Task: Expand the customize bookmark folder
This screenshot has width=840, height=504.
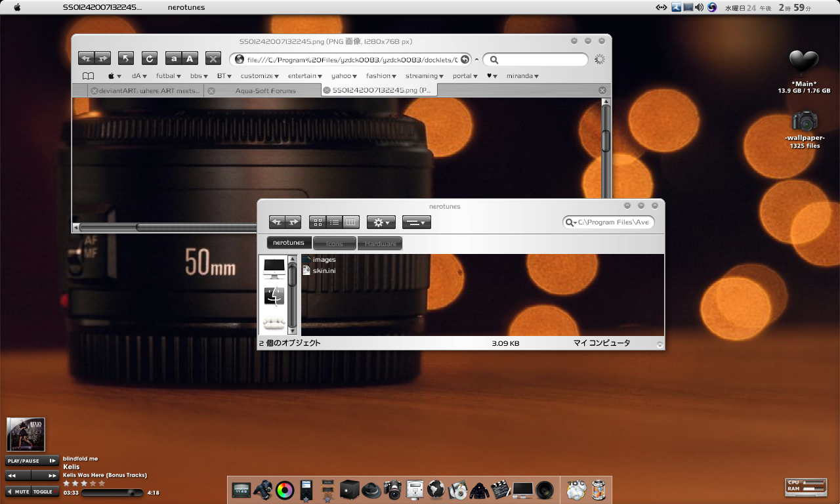Action: [x=260, y=76]
